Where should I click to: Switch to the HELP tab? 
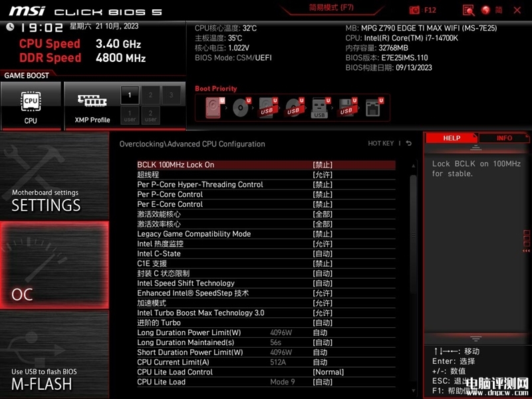(452, 138)
